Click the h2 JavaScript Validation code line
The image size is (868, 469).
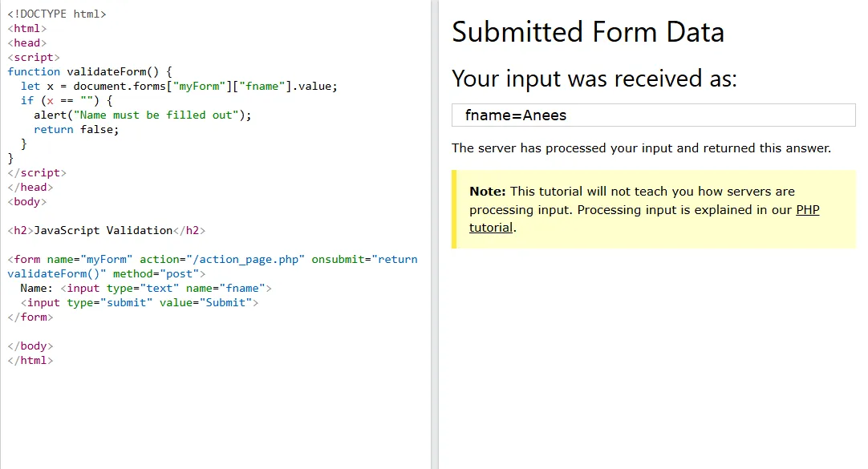(106, 230)
